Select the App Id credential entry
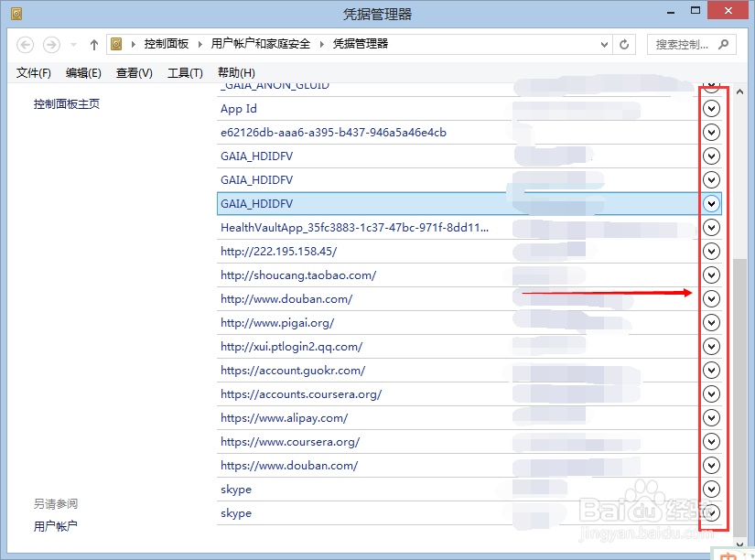 [x=469, y=108]
